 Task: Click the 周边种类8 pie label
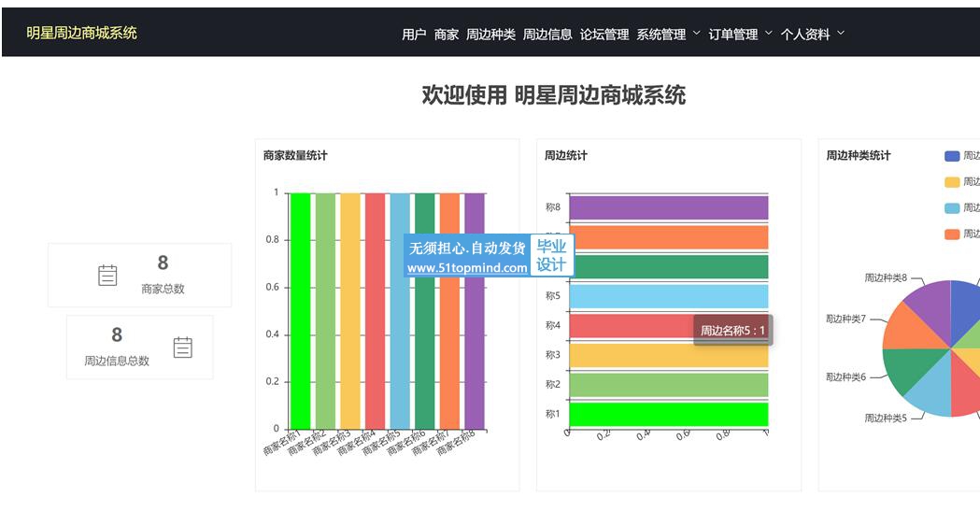point(886,278)
